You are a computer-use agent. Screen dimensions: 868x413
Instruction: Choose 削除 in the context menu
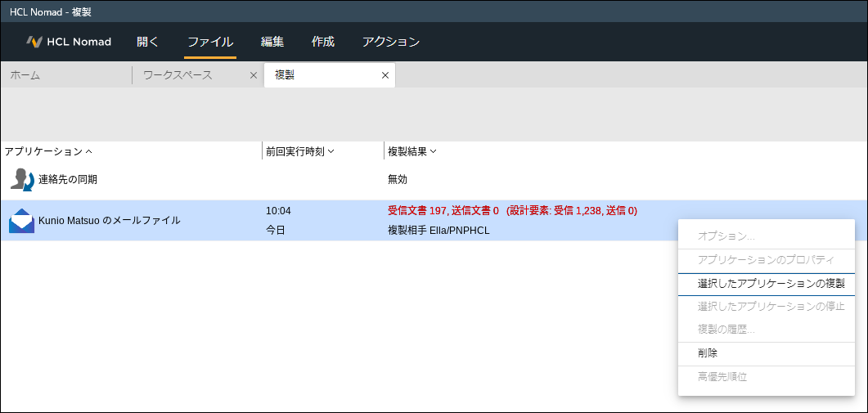point(766,353)
